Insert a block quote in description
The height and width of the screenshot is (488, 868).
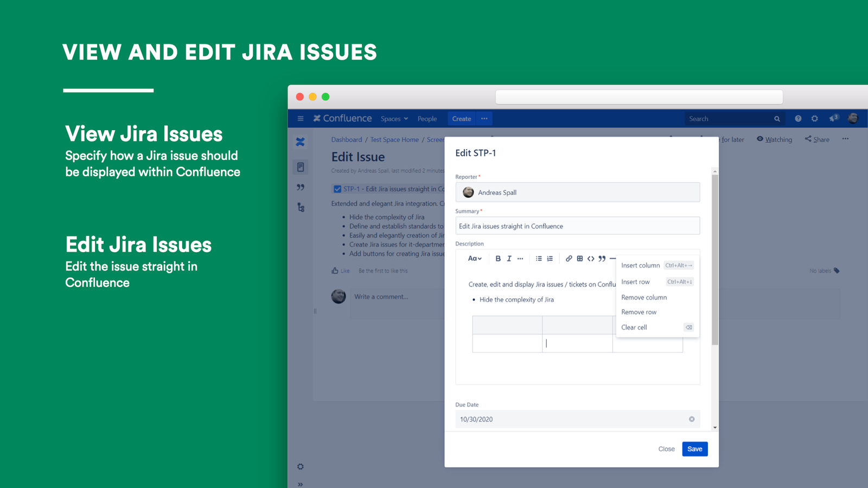click(602, 259)
